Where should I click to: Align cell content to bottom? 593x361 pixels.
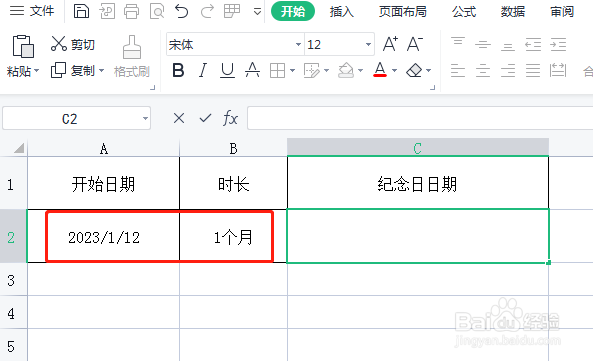(508, 45)
